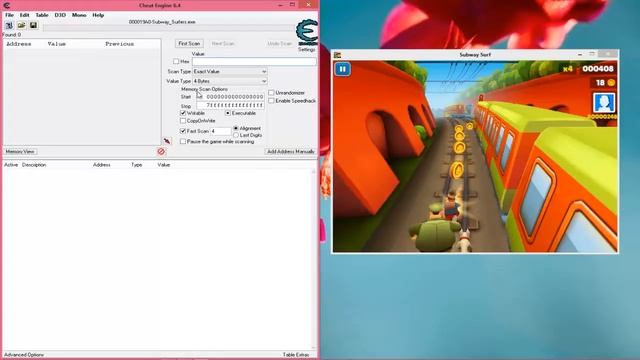This screenshot has height=360, width=640.
Task: Enable the CopyOnWrite checkbox
Action: (x=183, y=121)
